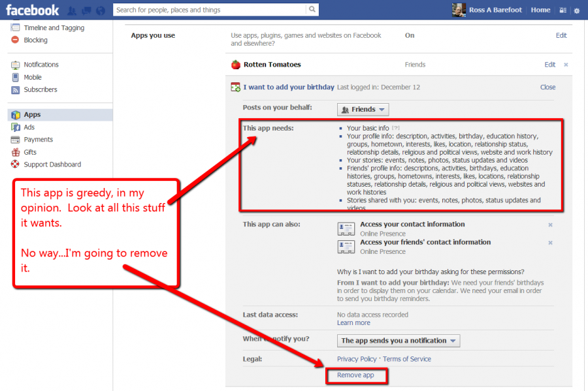This screenshot has height=391, width=588.
Task: Click the Timeline and Tagging icon
Action: tap(16, 27)
